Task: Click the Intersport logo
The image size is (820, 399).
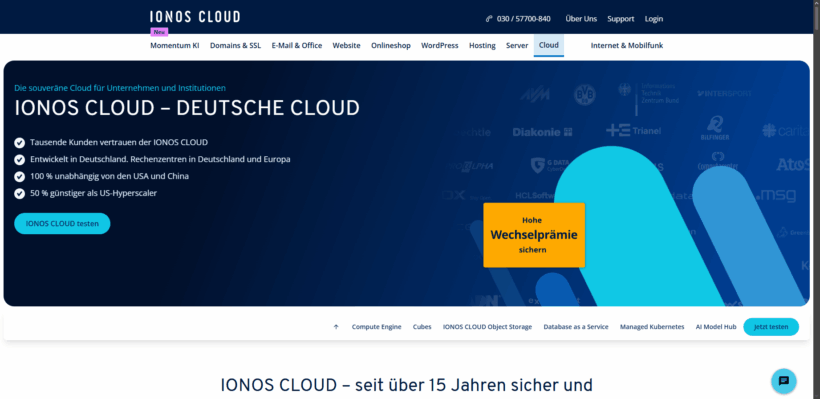Action: [724, 94]
